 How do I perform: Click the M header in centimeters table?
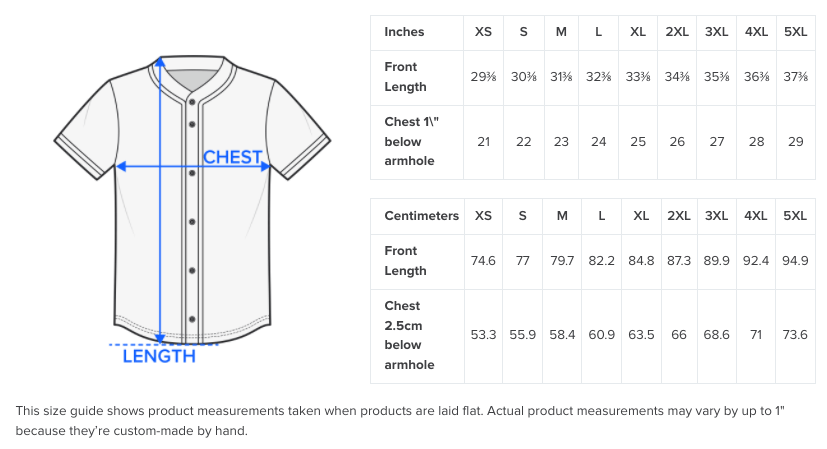[562, 216]
